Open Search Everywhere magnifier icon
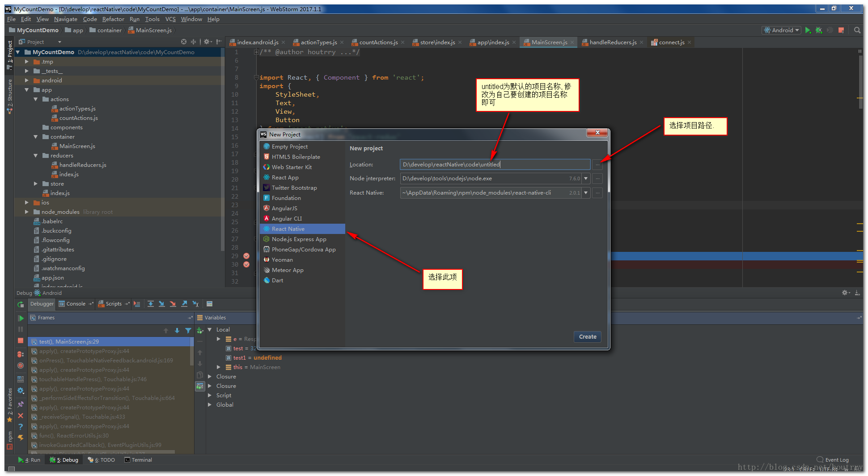This screenshot has width=868, height=476. coord(857,30)
